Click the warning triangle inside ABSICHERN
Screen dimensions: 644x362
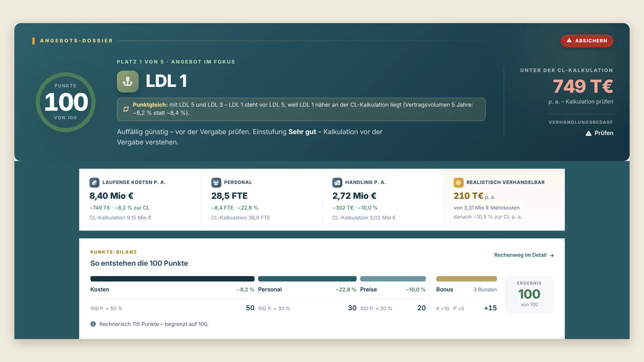(569, 41)
